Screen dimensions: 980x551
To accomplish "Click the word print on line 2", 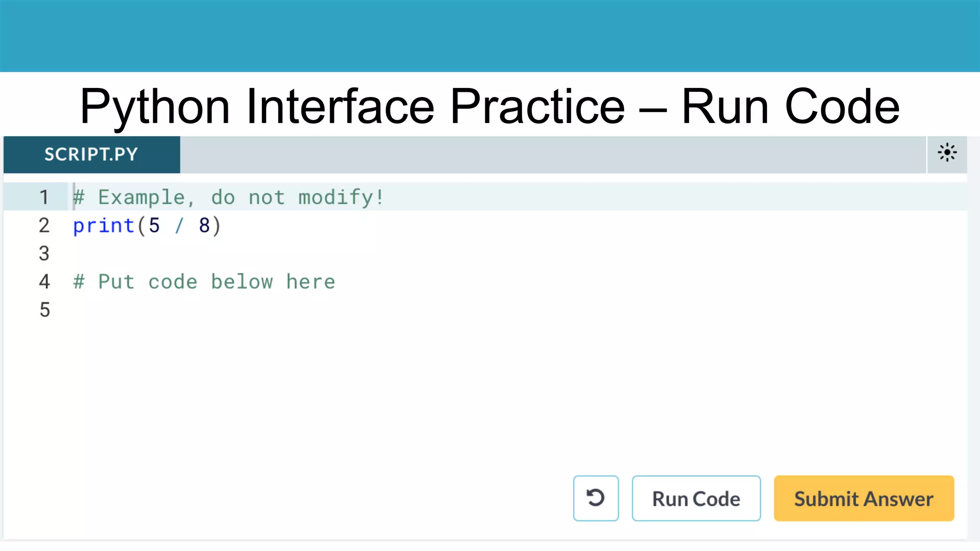I will click(103, 225).
